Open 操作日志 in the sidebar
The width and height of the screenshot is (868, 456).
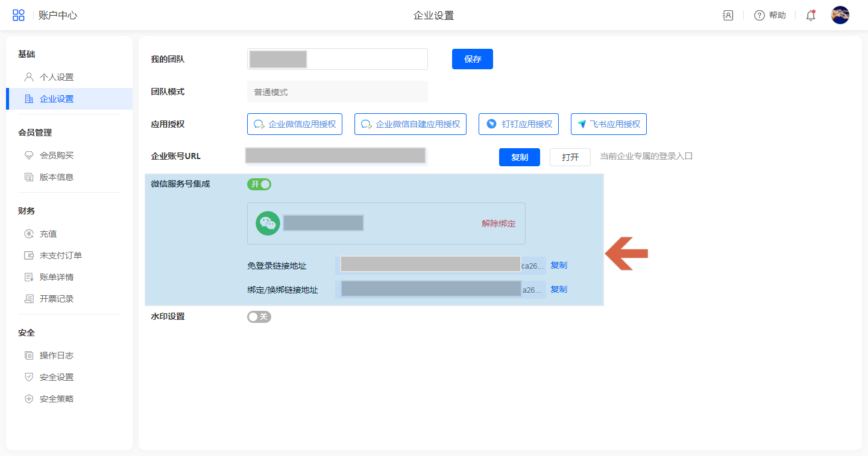tap(56, 355)
